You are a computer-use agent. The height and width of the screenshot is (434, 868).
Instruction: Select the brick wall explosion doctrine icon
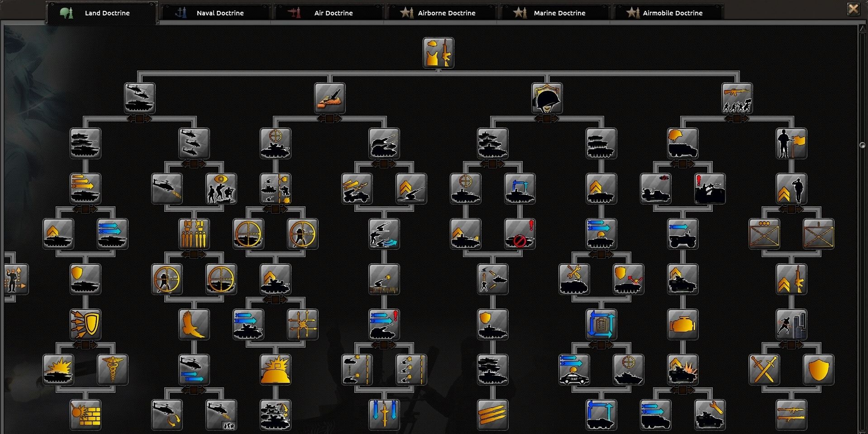click(86, 415)
